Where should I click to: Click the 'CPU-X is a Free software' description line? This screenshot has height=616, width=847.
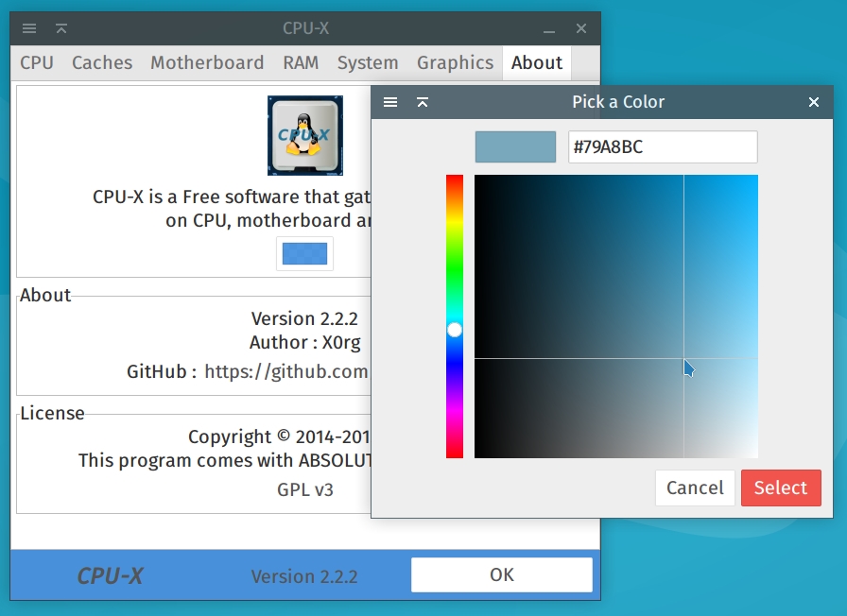[x=232, y=197]
